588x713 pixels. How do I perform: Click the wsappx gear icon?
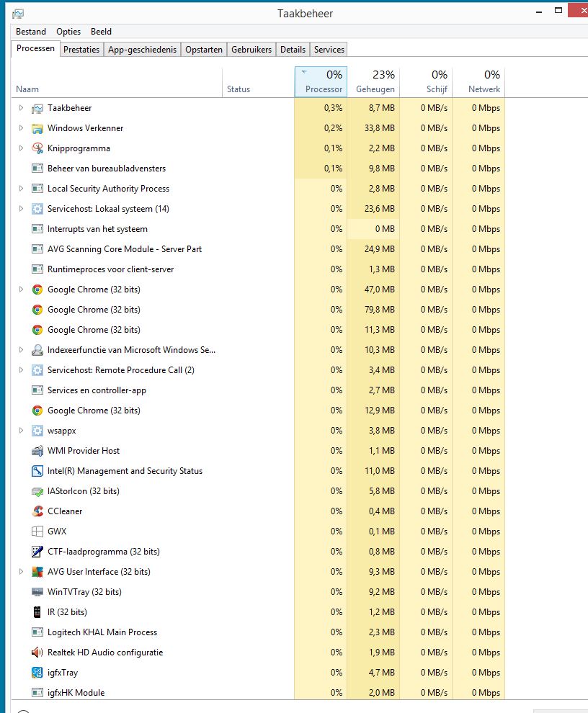pos(37,431)
